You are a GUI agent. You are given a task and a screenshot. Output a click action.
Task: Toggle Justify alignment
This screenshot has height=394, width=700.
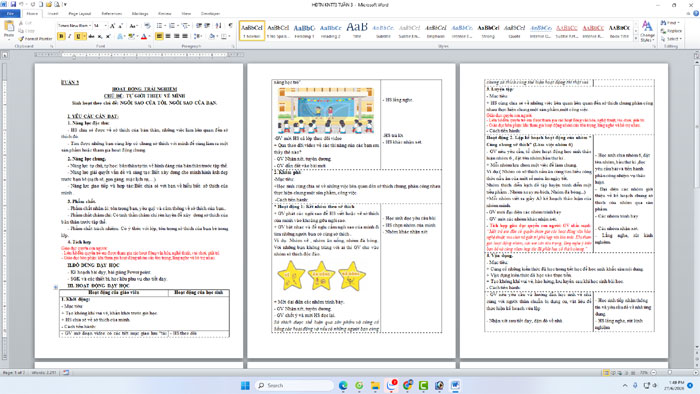[185, 36]
